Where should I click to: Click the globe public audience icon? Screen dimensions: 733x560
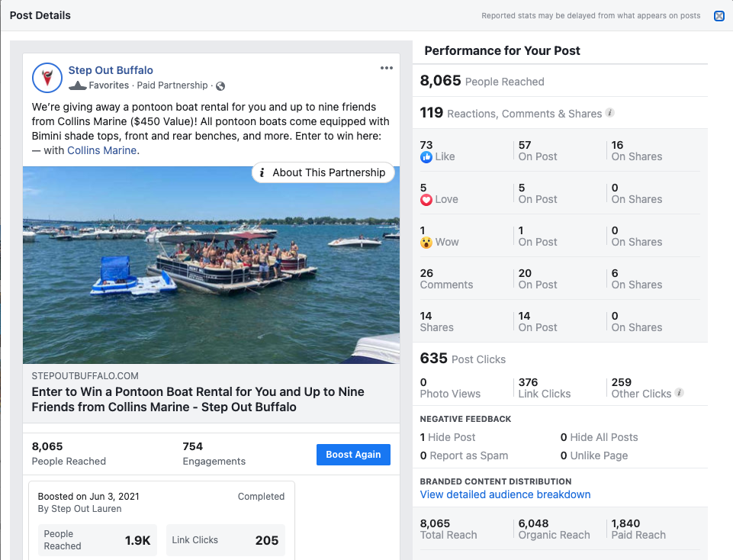[x=220, y=86]
